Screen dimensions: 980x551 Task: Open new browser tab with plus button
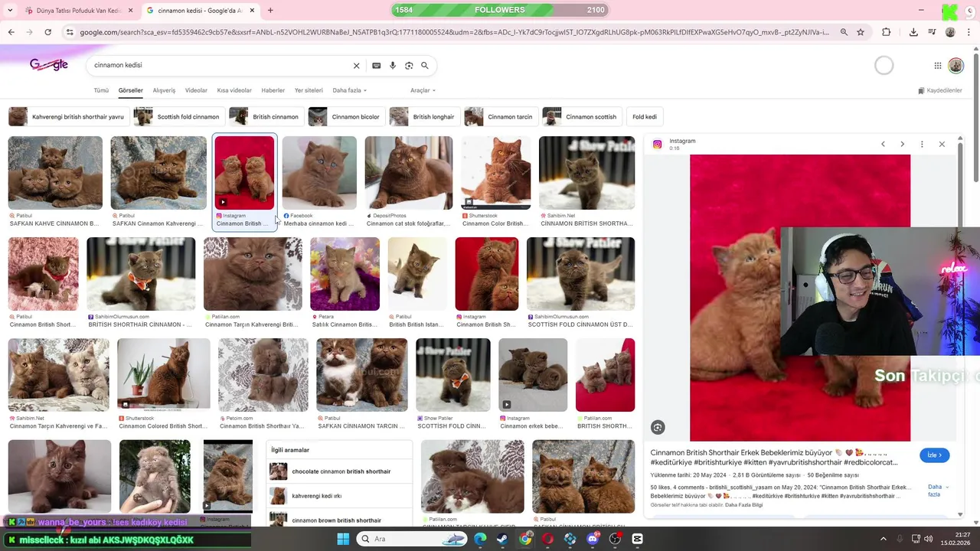point(270,10)
